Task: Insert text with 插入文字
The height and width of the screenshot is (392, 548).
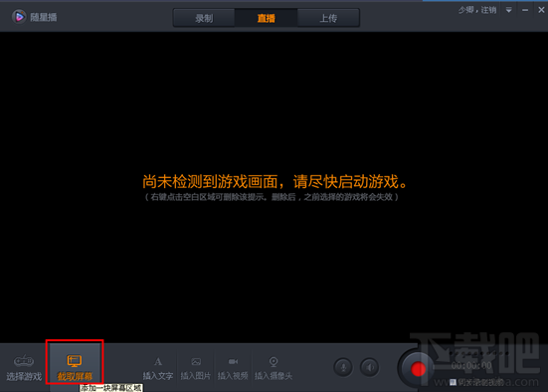Action: tap(158, 368)
